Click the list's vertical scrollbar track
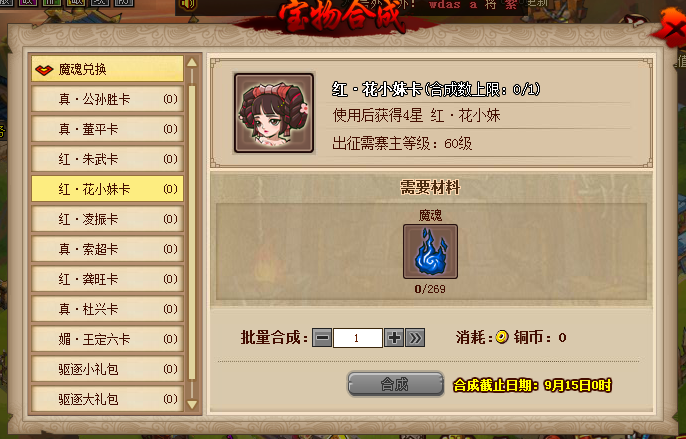Viewport: 686px width, 439px height. point(192,233)
